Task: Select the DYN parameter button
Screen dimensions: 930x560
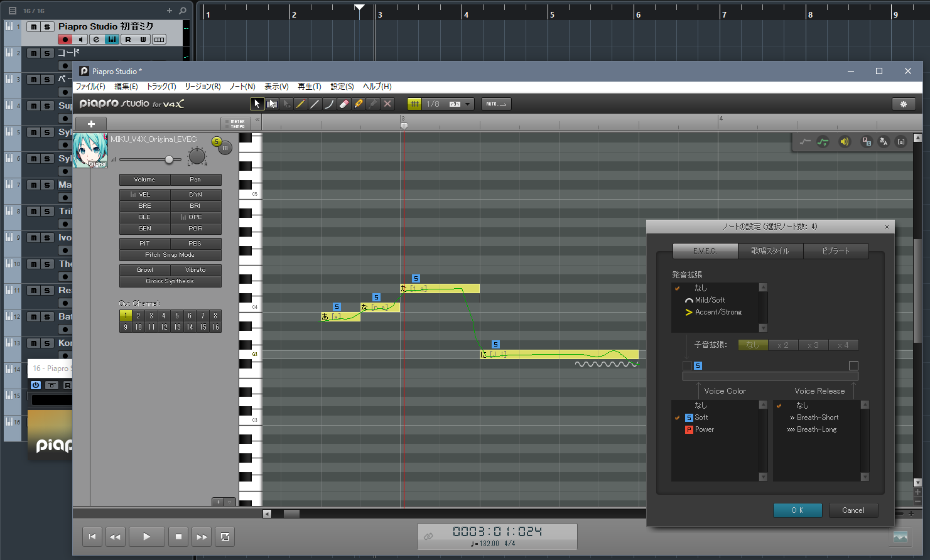Action: pyautogui.click(x=196, y=195)
